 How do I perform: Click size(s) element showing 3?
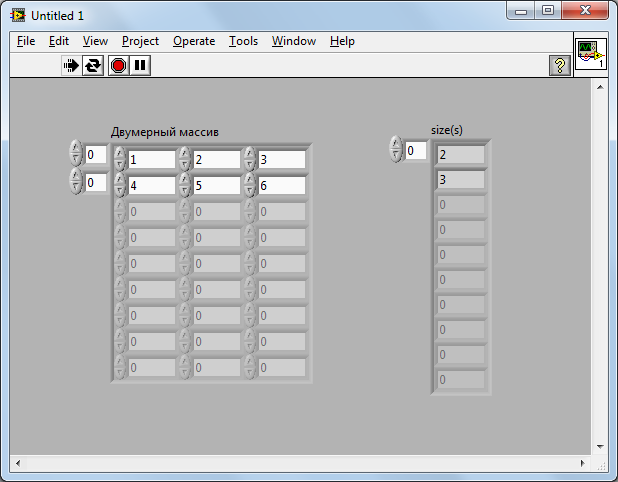[461, 180]
